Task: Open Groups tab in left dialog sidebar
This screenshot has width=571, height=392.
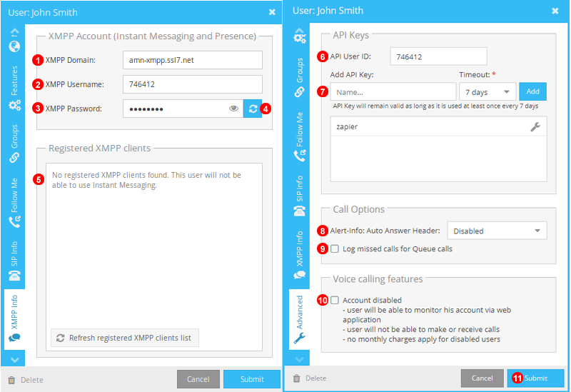Action: 14,144
